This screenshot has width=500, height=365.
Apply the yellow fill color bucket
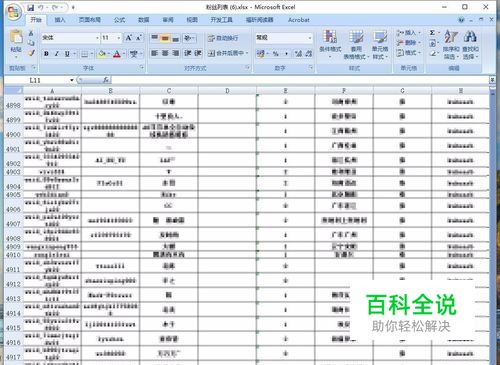coord(102,54)
